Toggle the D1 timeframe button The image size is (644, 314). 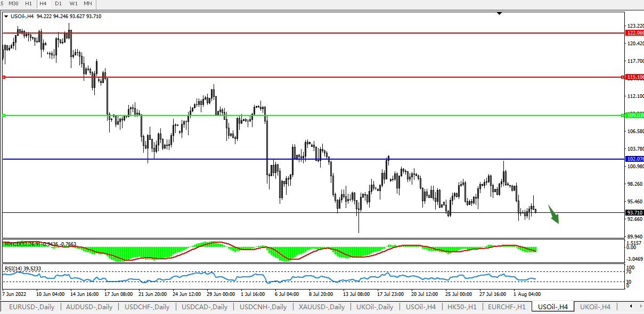(x=59, y=3)
